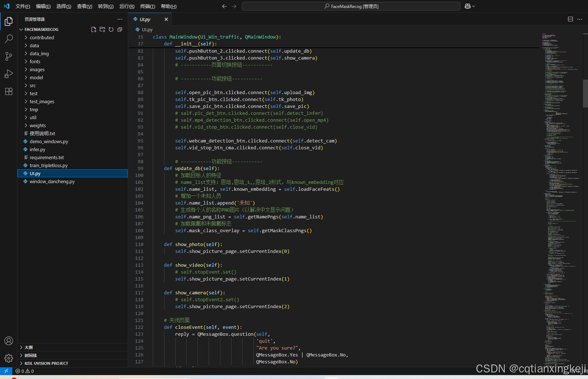Open the 选择(S) menu
Screen dimensions: 588x379
pyautogui.click(x=64, y=6)
